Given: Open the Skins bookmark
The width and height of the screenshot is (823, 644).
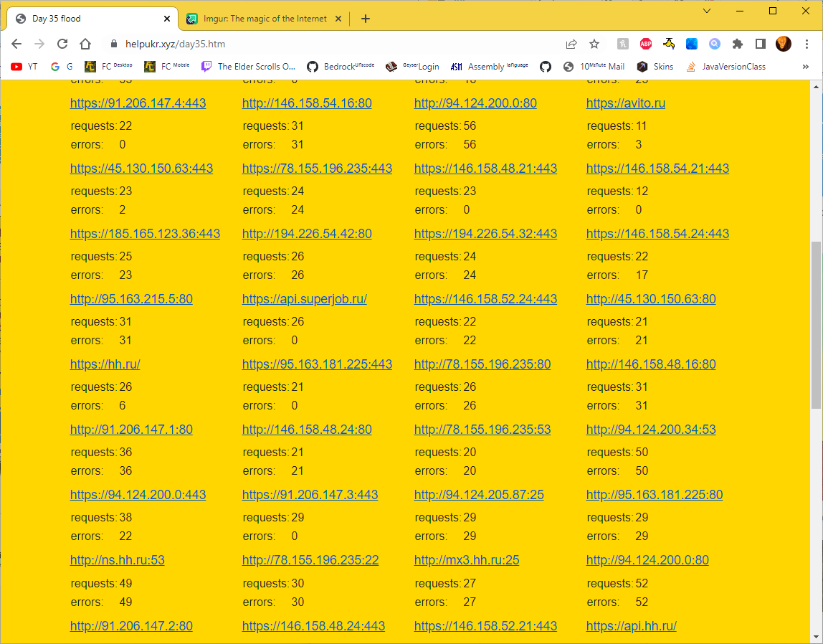Looking at the screenshot, I should pos(655,67).
